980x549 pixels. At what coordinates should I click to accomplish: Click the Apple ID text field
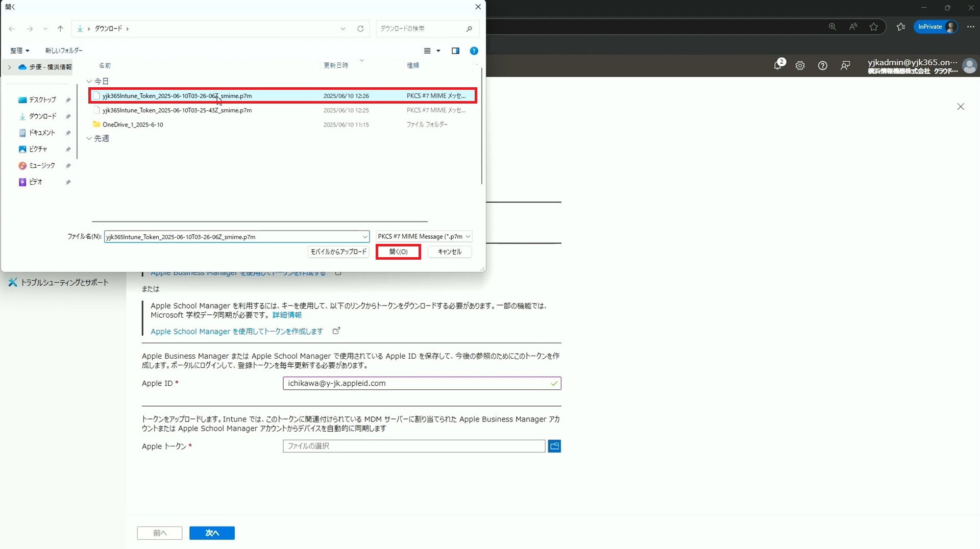(x=422, y=384)
